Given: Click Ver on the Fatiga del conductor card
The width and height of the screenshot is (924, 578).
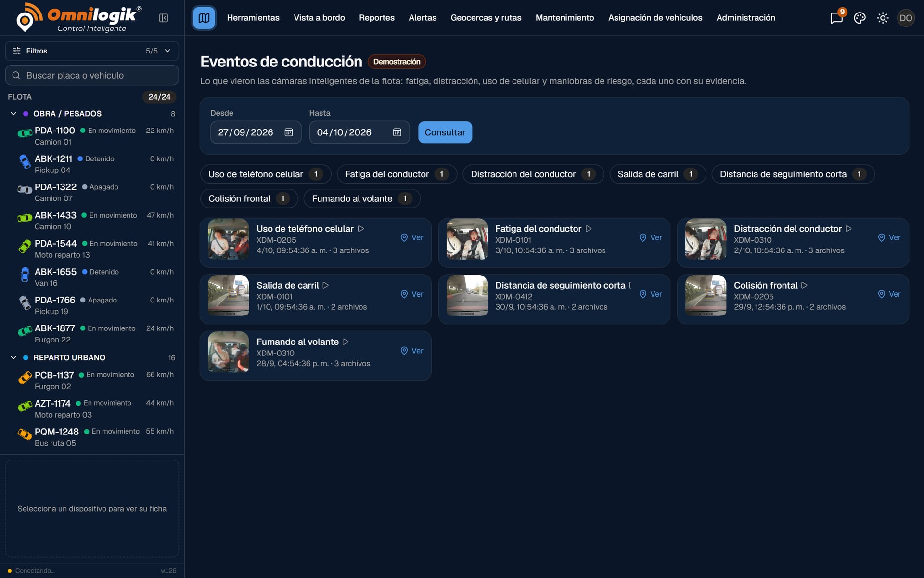Looking at the screenshot, I should point(651,237).
